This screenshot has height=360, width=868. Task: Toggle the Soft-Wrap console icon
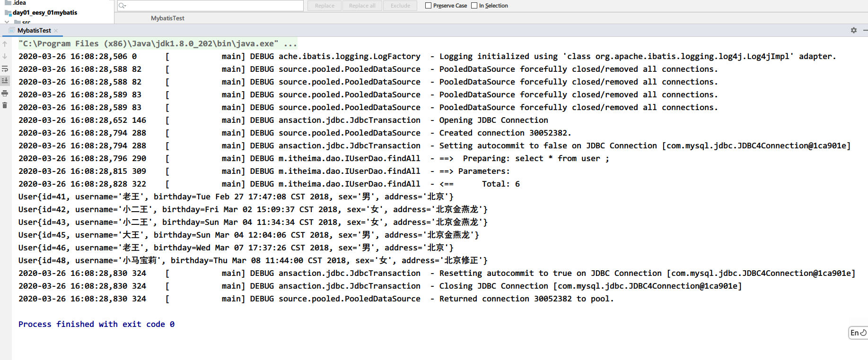click(5, 69)
